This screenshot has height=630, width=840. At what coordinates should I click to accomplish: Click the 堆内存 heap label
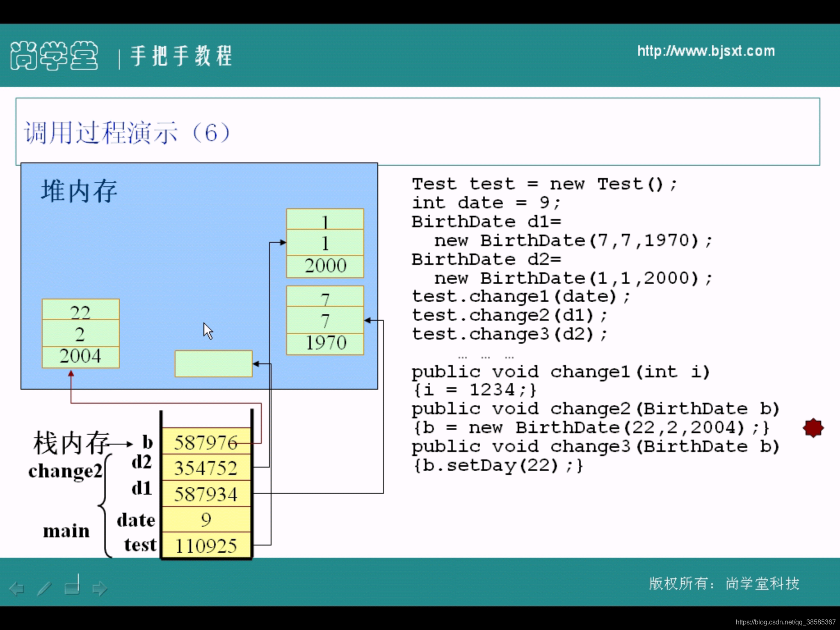pos(79,191)
